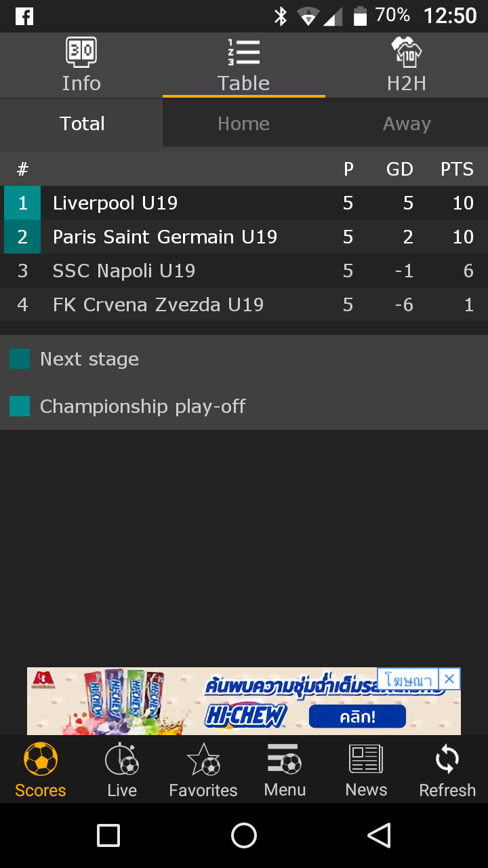The image size is (488, 868).
Task: Close the Hi-Chew ad banner
Action: click(x=449, y=679)
